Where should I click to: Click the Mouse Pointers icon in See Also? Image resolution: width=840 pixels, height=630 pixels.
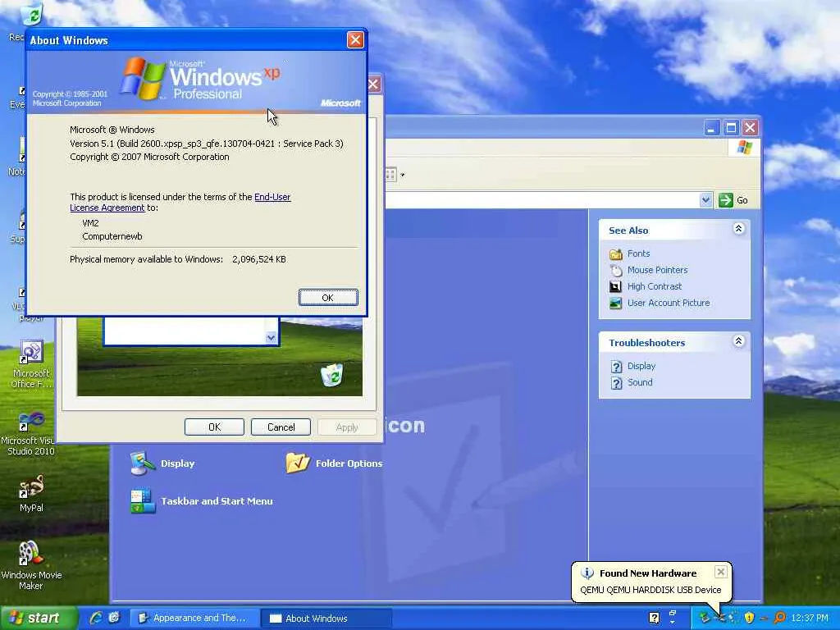(x=615, y=270)
